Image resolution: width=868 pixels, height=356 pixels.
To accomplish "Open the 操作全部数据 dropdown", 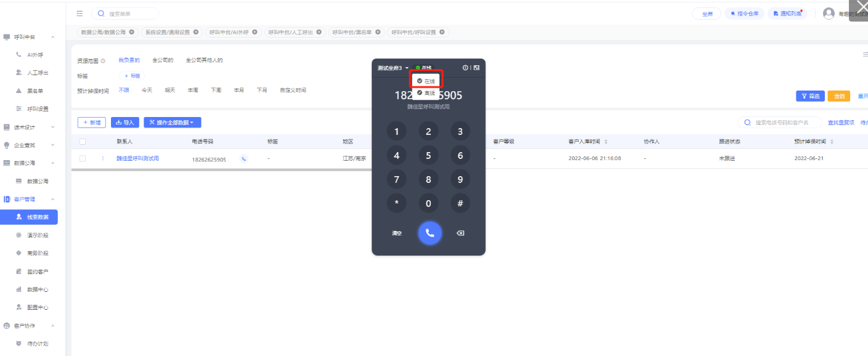I will 172,123.
